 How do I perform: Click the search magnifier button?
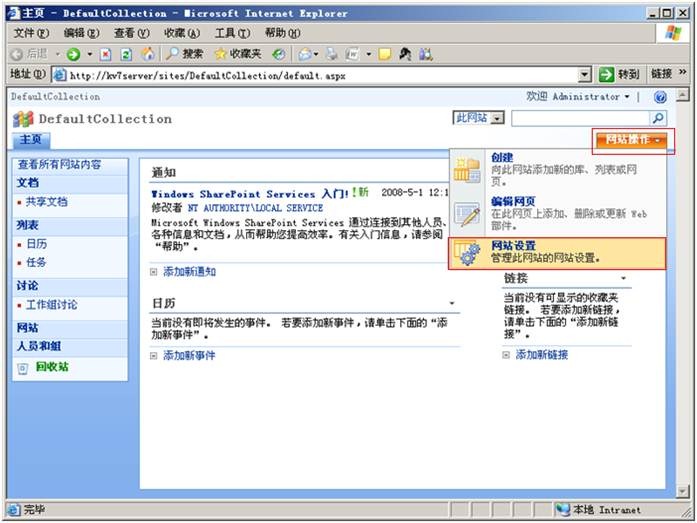tap(658, 118)
